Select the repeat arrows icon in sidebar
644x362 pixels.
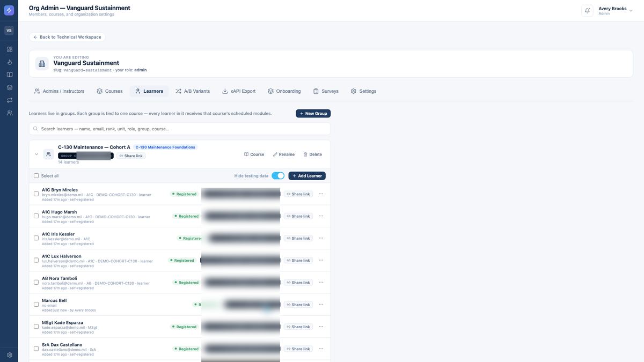click(9, 100)
